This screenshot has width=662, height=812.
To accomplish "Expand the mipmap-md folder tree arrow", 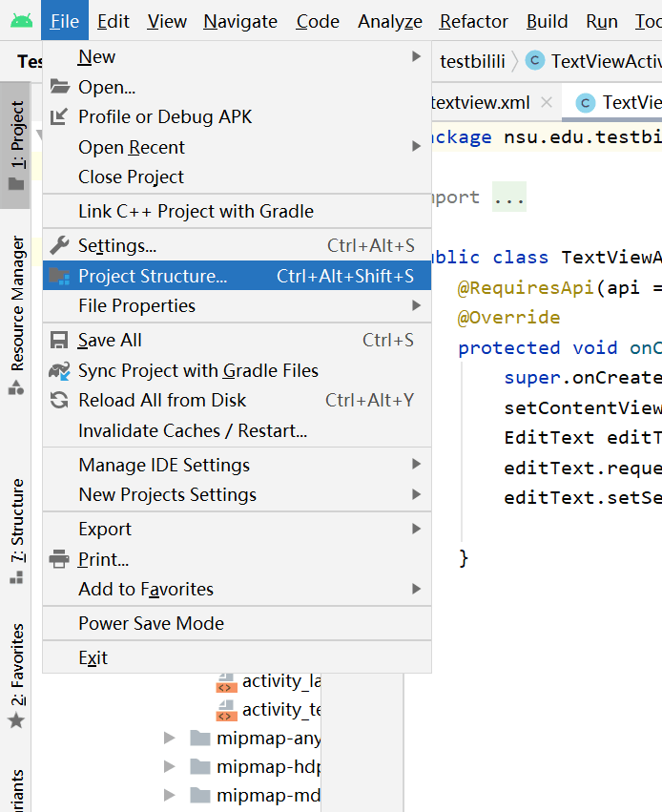I will point(169,795).
